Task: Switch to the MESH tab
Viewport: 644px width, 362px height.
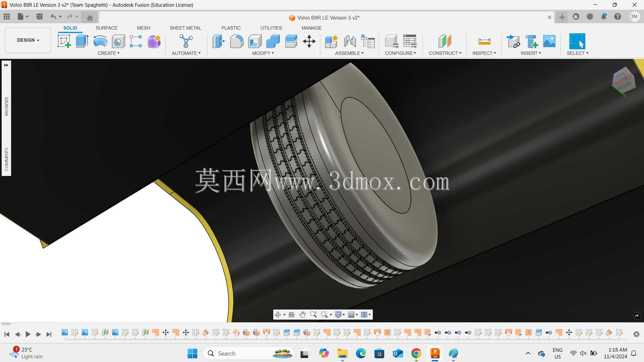Action: coord(144,28)
